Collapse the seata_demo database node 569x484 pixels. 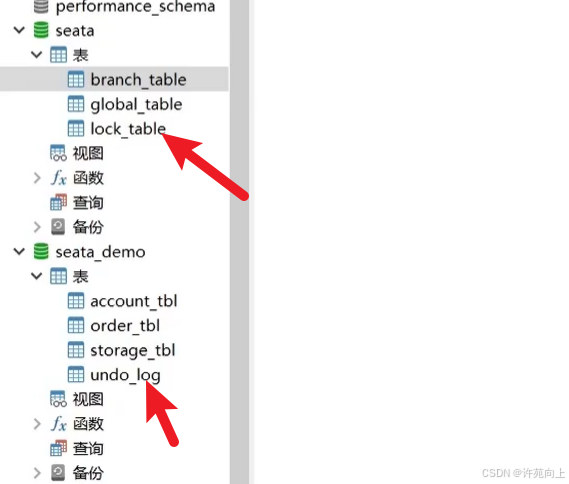[19, 251]
